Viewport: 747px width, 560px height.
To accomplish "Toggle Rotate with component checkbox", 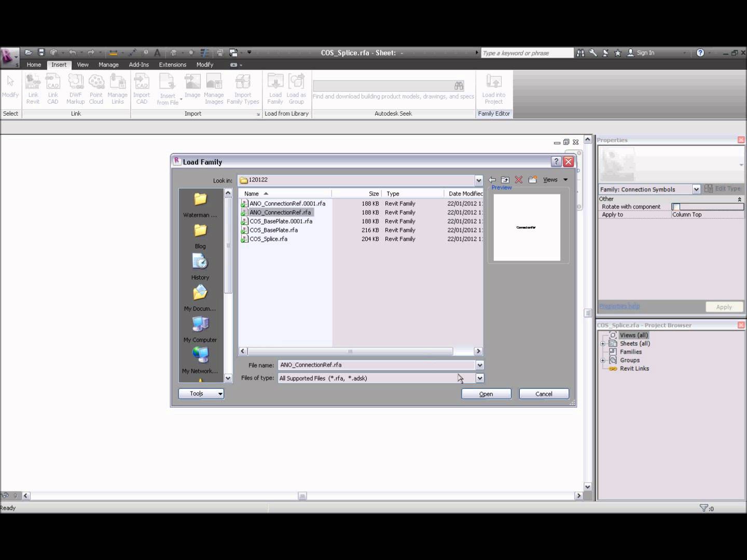I will pos(676,207).
